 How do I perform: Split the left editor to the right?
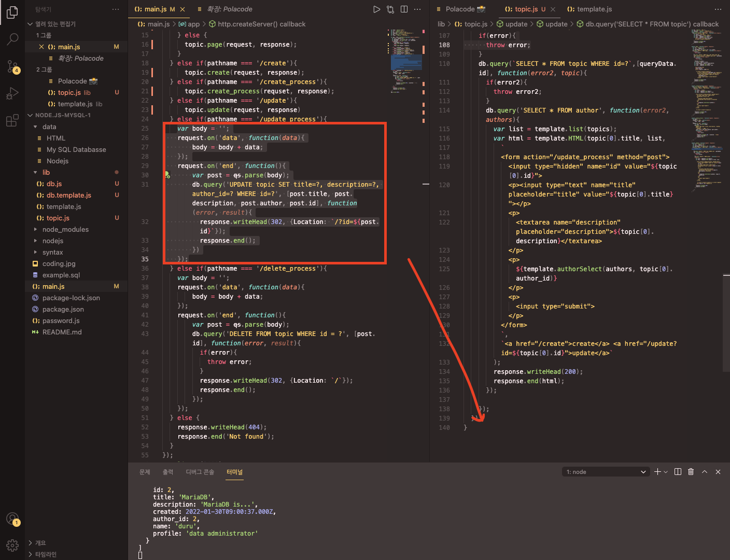click(x=404, y=9)
